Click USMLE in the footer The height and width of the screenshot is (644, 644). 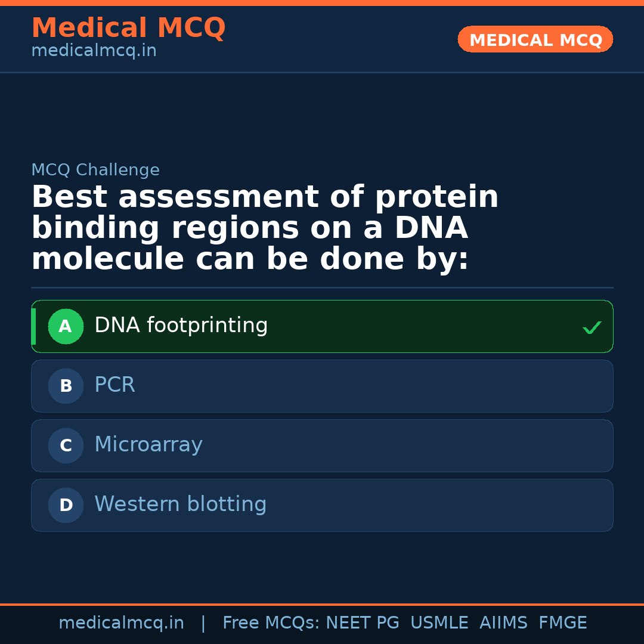tap(439, 623)
